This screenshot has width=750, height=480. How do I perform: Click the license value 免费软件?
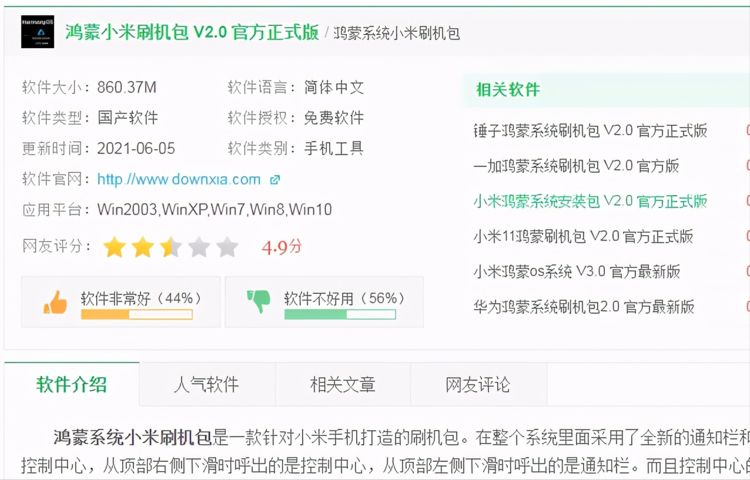pos(334,118)
